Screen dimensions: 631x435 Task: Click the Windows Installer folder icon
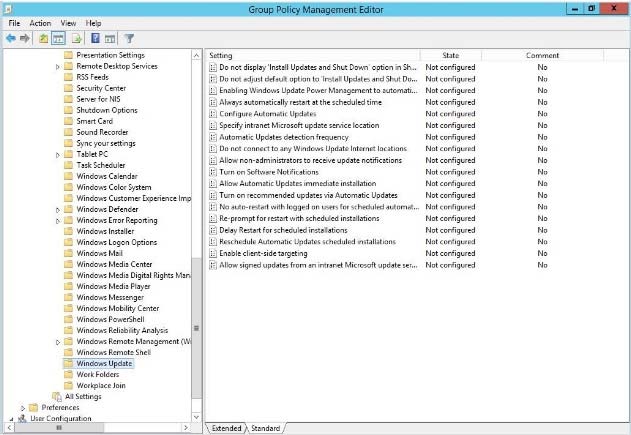coord(69,231)
